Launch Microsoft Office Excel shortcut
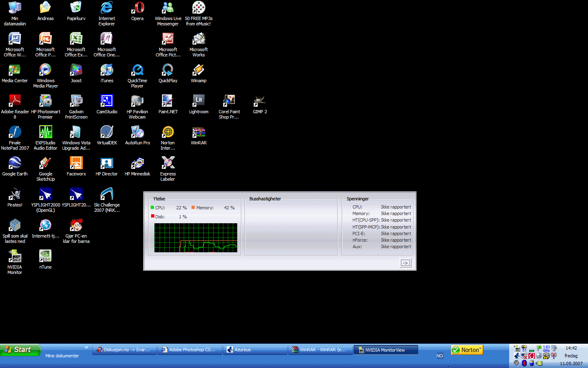The height and width of the screenshot is (368, 588). 76,45
